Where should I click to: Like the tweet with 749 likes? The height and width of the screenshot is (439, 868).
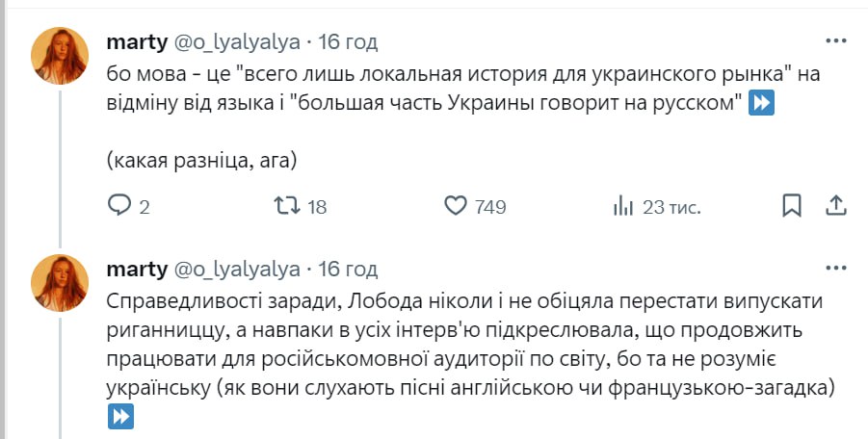(x=456, y=206)
